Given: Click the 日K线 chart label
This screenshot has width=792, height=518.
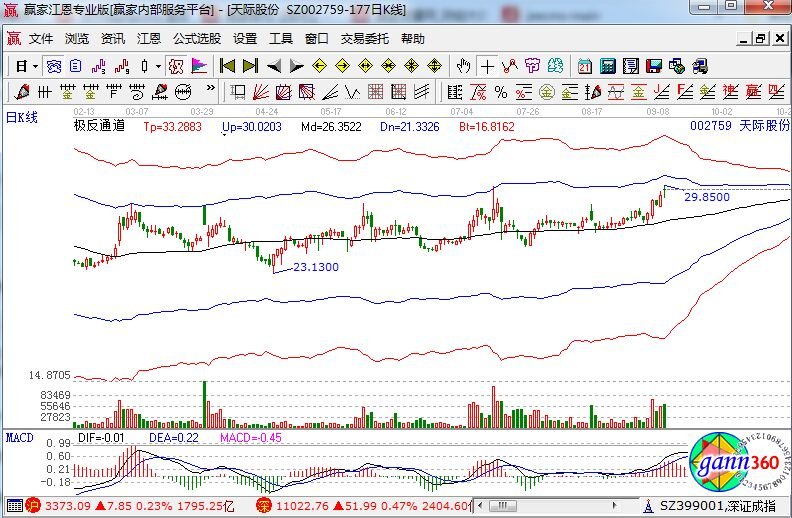Looking at the screenshot, I should (22, 118).
